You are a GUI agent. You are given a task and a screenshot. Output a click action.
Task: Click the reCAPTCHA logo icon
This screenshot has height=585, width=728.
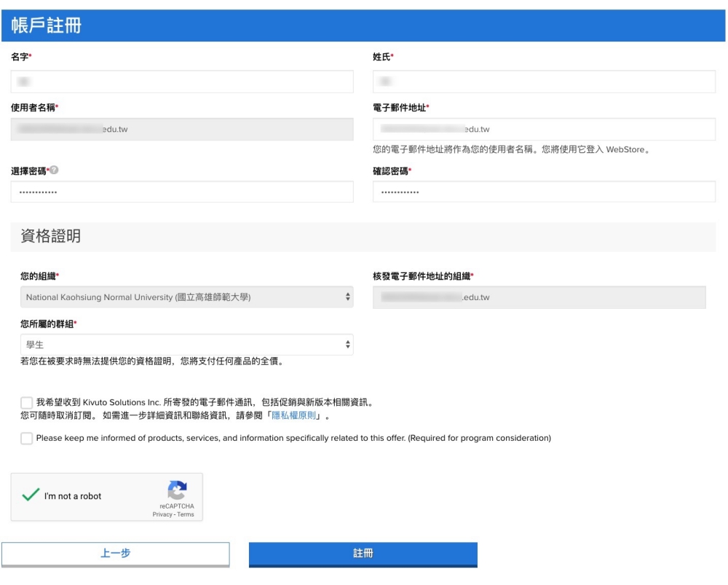[x=177, y=490]
